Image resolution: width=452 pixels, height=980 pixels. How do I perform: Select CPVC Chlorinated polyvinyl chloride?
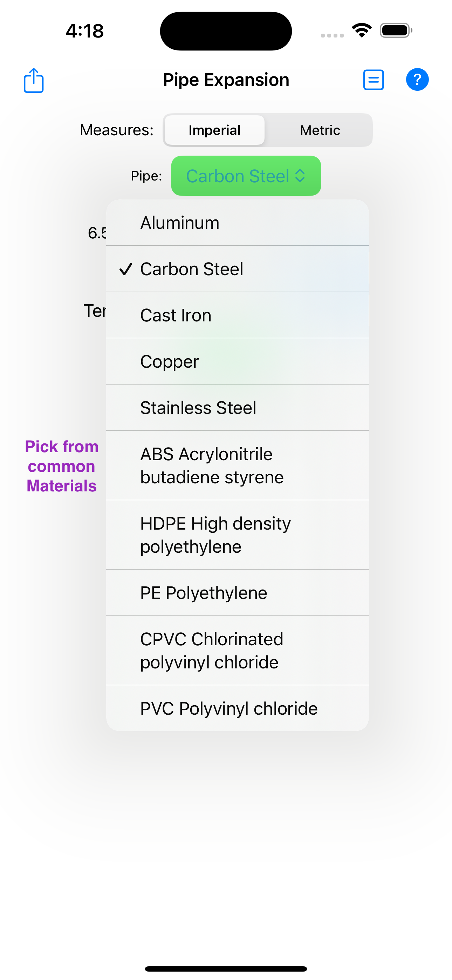click(237, 651)
